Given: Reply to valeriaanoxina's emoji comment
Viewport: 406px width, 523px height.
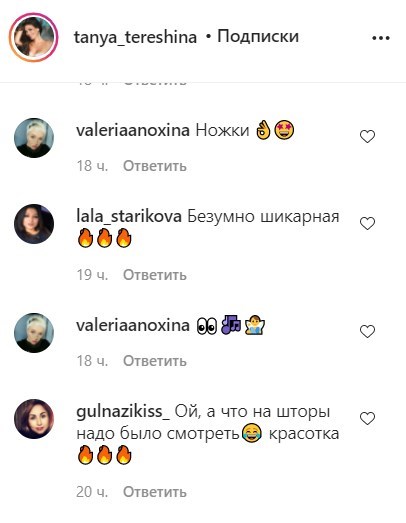Looking at the screenshot, I should (x=155, y=361).
